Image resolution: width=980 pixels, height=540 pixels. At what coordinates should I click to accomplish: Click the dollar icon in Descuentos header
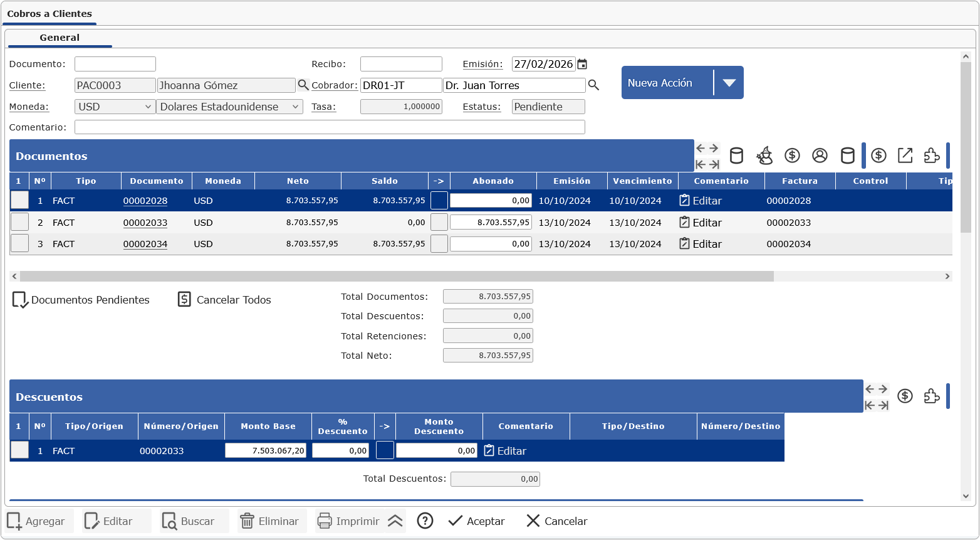(904, 396)
